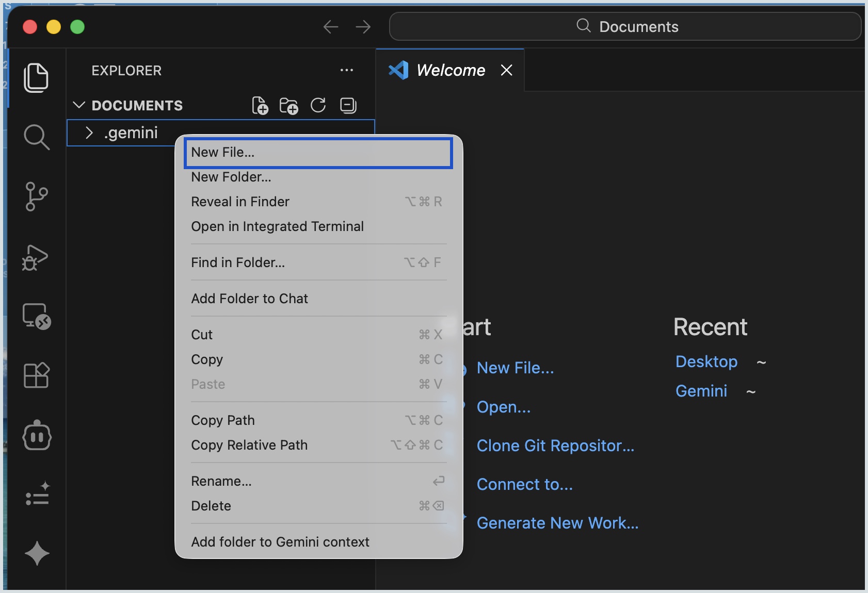Select Open in Integrated Terminal
Image resolution: width=868 pixels, height=593 pixels.
click(318, 226)
